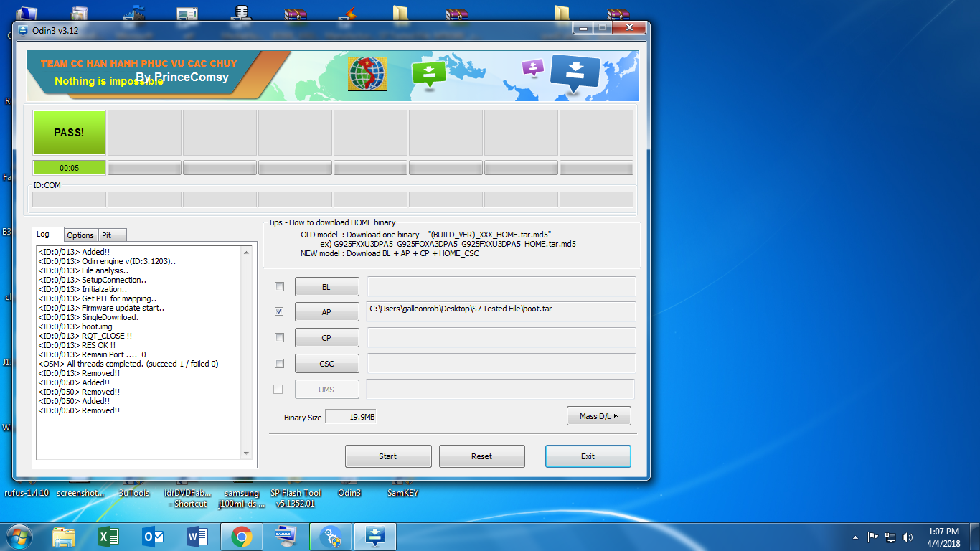Select the 3uTools desktop shortcut

pos(133,493)
